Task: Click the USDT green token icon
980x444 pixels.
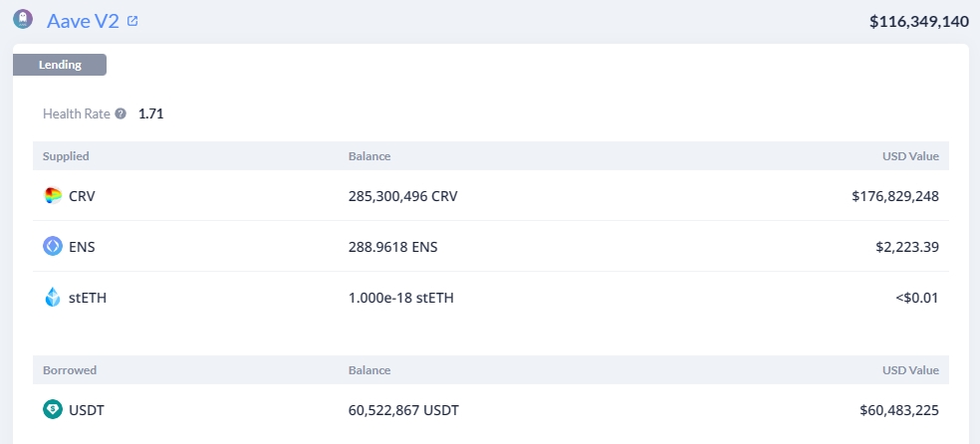Action: pos(53,409)
